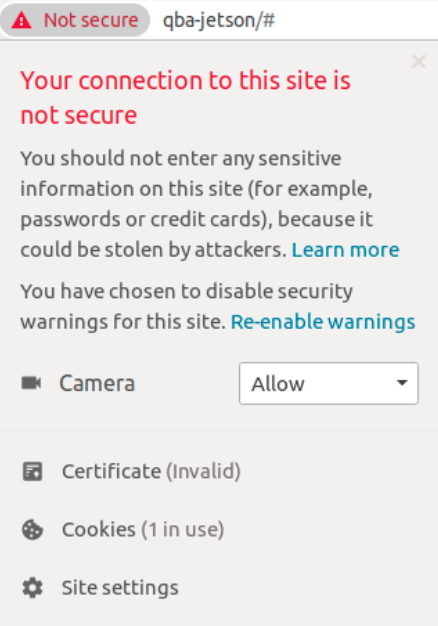The width and height of the screenshot is (438, 626).
Task: Click the dropdown arrow beside Allow
Action: (x=402, y=383)
